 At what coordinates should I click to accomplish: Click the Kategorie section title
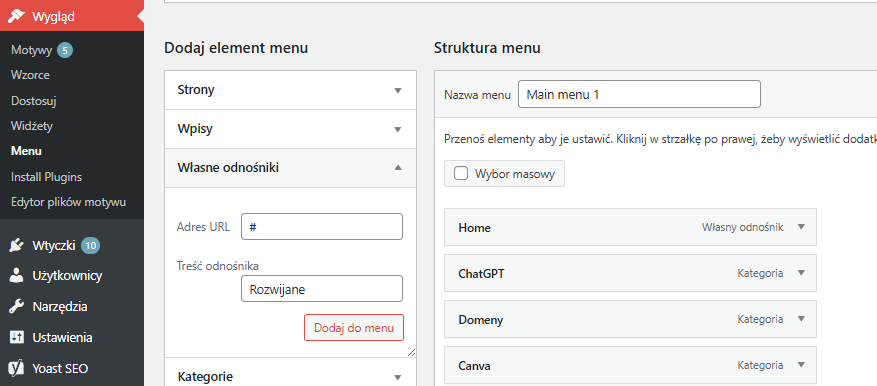(x=205, y=376)
